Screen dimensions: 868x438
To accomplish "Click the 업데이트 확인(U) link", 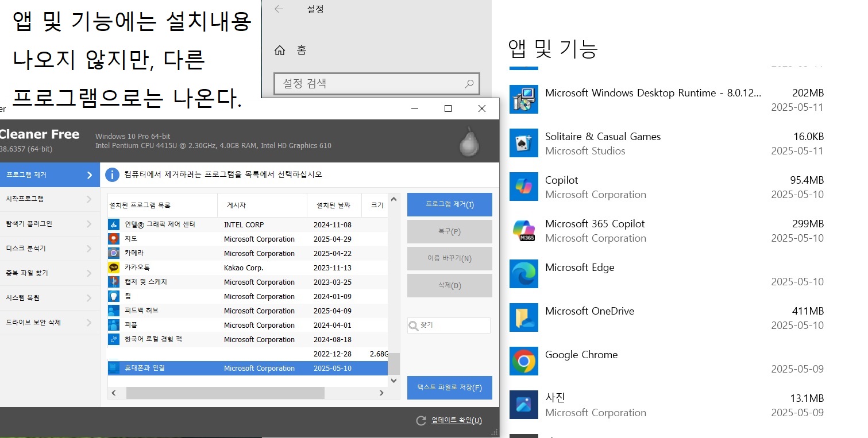I will pyautogui.click(x=457, y=421).
